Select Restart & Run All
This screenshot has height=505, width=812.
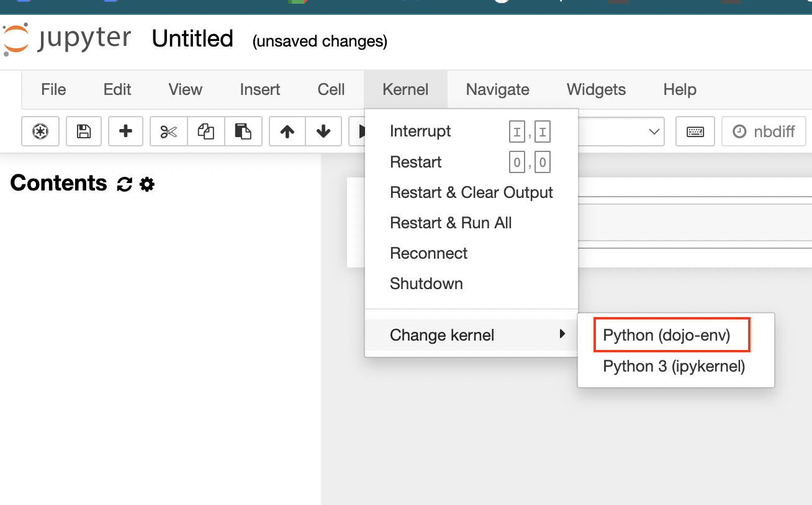(x=451, y=223)
